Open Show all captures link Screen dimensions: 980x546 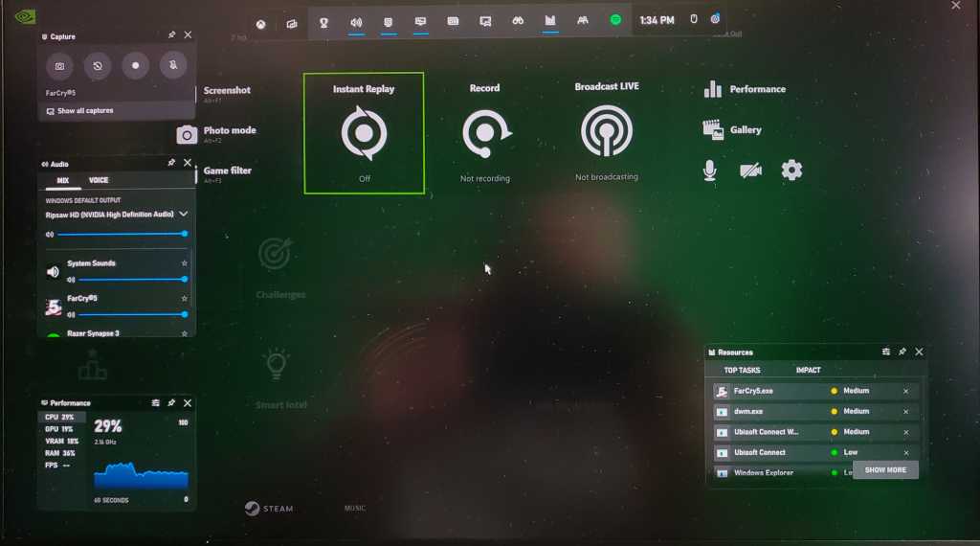80,111
